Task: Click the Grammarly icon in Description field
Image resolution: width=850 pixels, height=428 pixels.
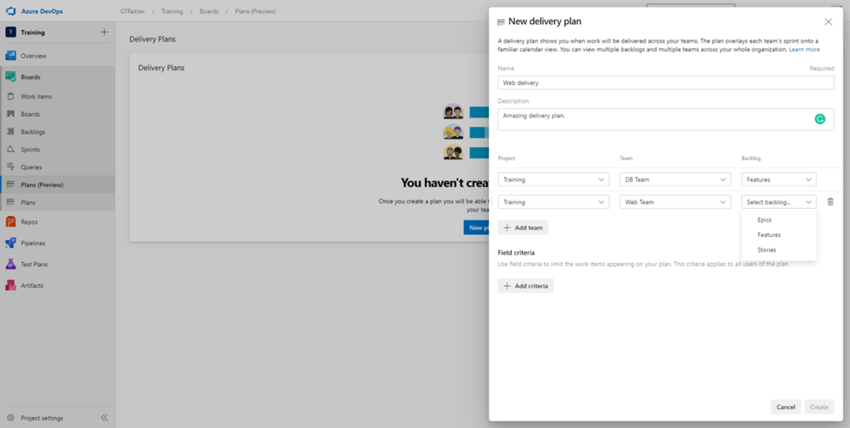Action: pos(820,119)
